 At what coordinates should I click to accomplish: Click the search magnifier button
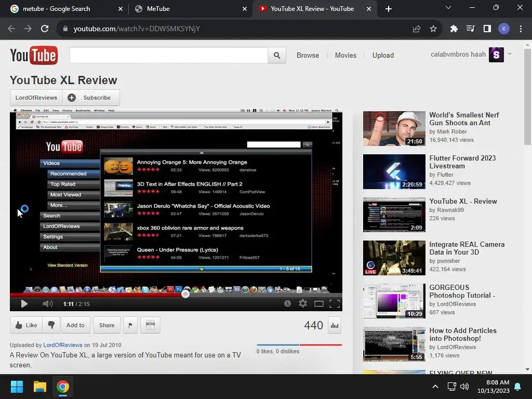click(277, 55)
